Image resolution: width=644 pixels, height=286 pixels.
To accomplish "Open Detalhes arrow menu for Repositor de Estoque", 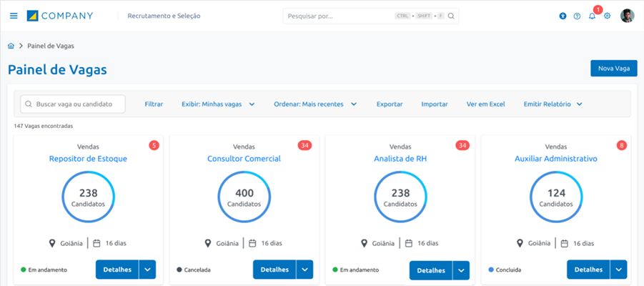I will click(x=149, y=270).
